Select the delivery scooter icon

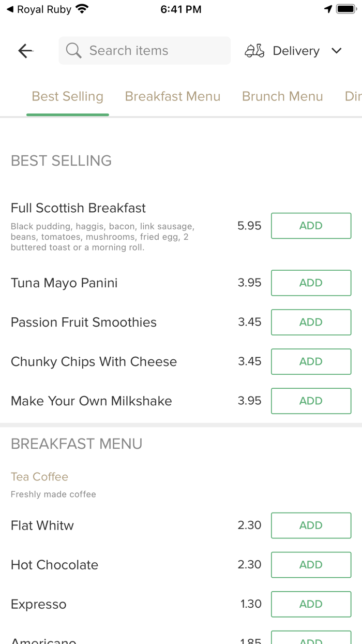254,50
